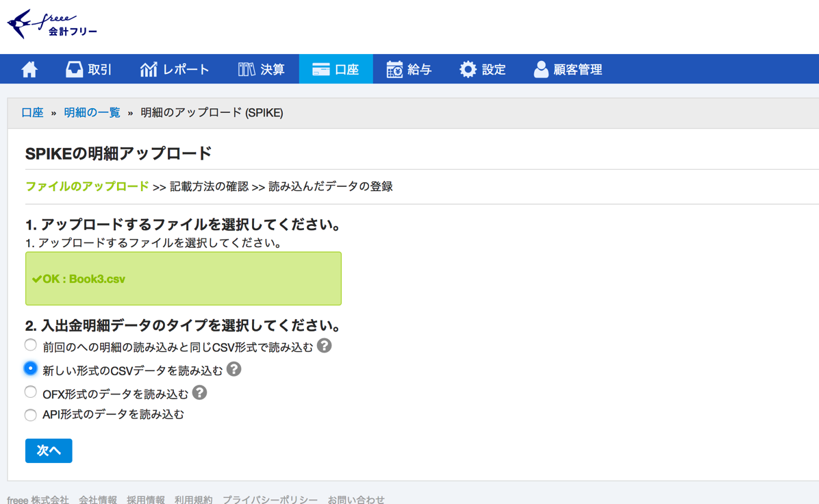Open the 採用情報 footer link
The width and height of the screenshot is (819, 504).
click(146, 500)
